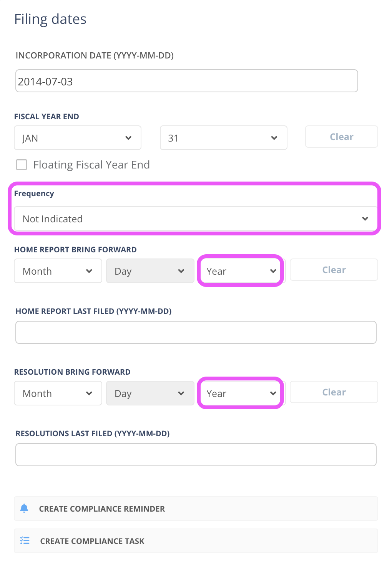
Task: Open Resolution Bring Forward Day dropdown
Action: pos(150,393)
